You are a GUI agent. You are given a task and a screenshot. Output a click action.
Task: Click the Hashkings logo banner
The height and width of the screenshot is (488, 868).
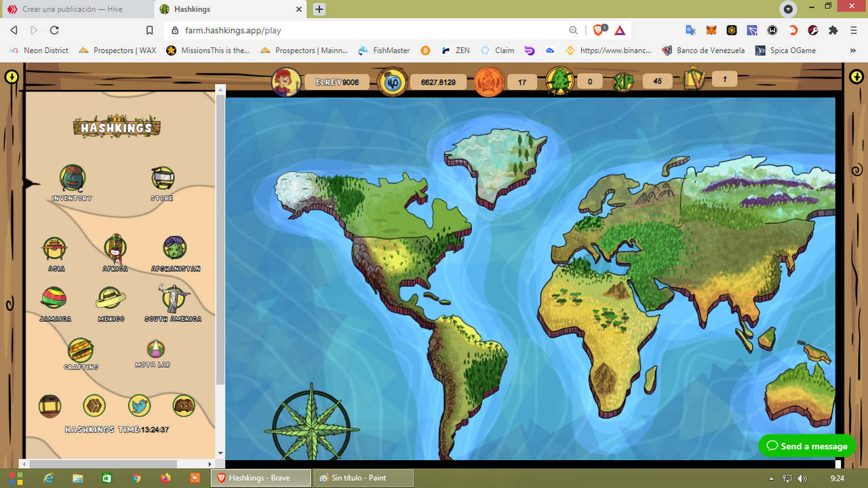(x=117, y=127)
